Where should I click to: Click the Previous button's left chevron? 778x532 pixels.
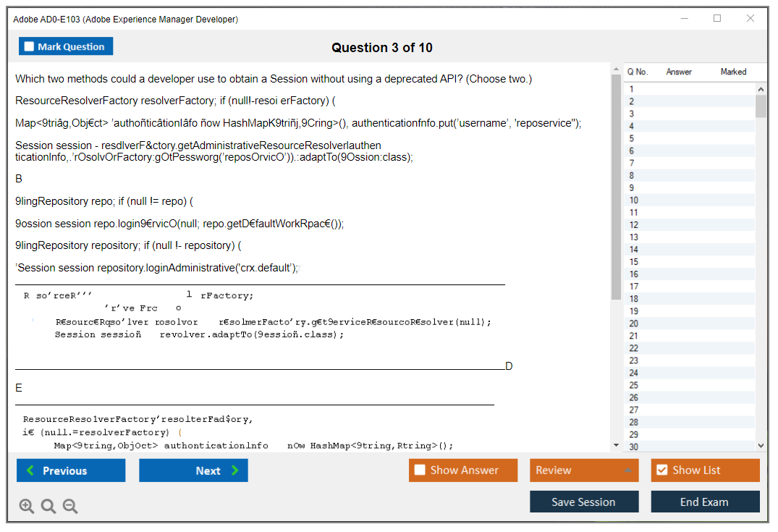(30, 471)
